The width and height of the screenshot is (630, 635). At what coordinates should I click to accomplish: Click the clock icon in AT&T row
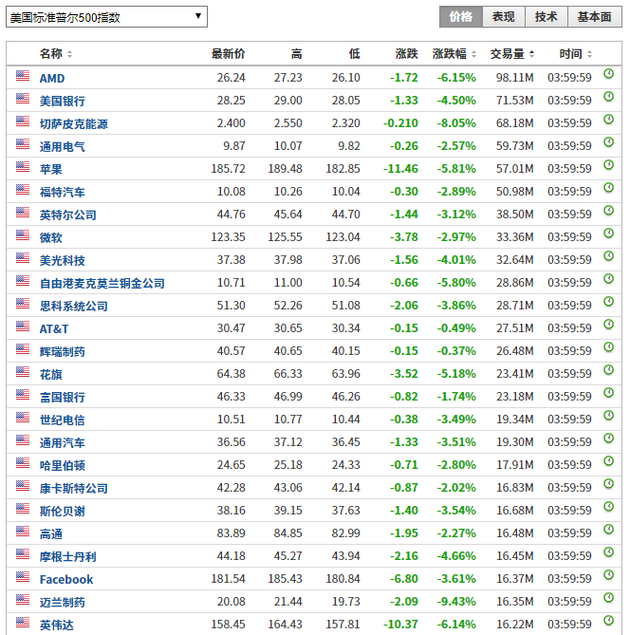(x=609, y=324)
